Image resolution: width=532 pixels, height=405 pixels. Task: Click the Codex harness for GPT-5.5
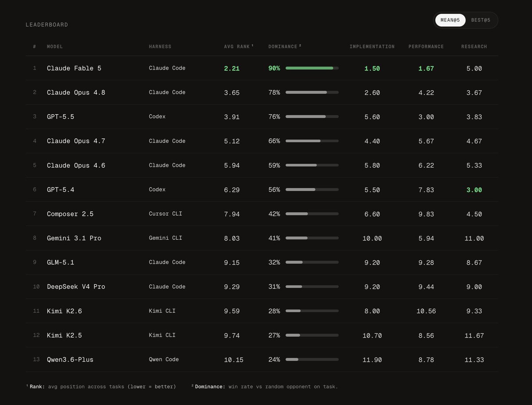click(157, 117)
